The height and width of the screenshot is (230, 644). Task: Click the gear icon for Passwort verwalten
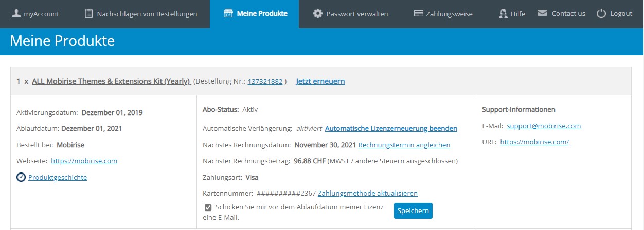point(318,13)
